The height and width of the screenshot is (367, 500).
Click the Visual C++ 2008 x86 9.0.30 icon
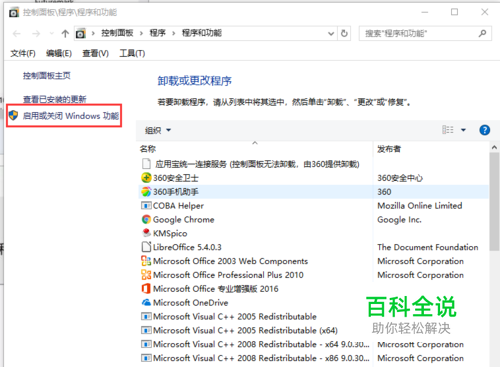pyautogui.click(x=146, y=358)
